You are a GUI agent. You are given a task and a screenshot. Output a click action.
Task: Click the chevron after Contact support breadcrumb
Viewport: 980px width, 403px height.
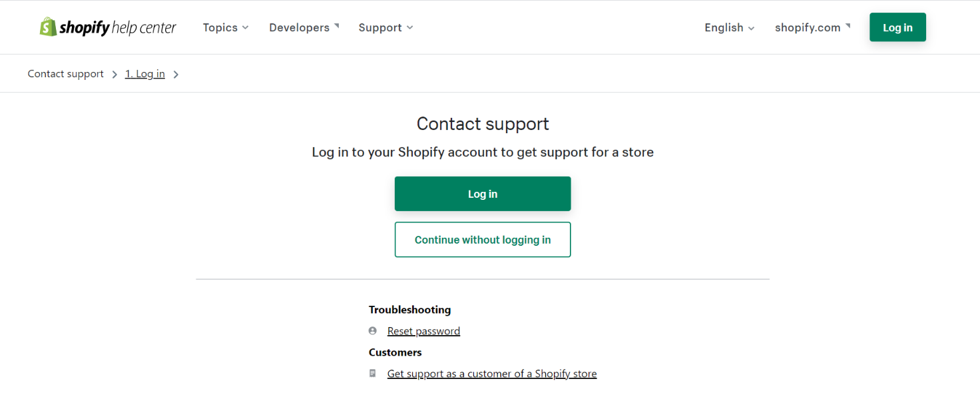115,75
